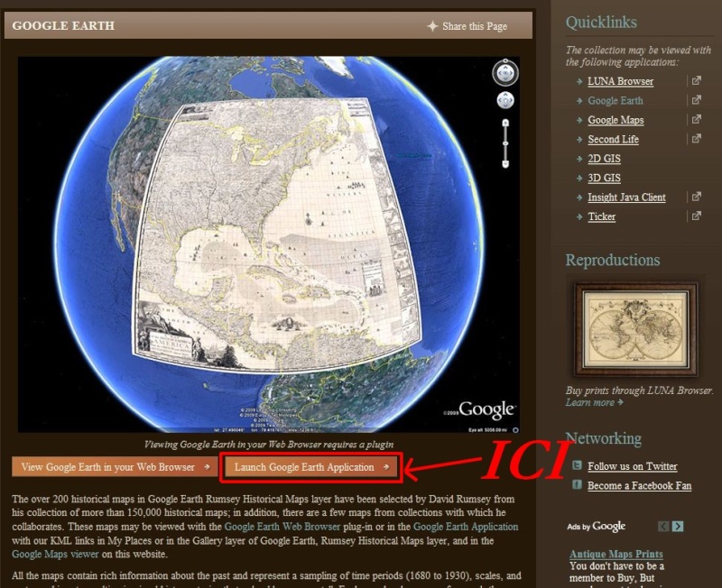Viewport: 722px width, 588px height.
Task: Click arrow bullet before LUNA Browser
Action: (x=579, y=81)
